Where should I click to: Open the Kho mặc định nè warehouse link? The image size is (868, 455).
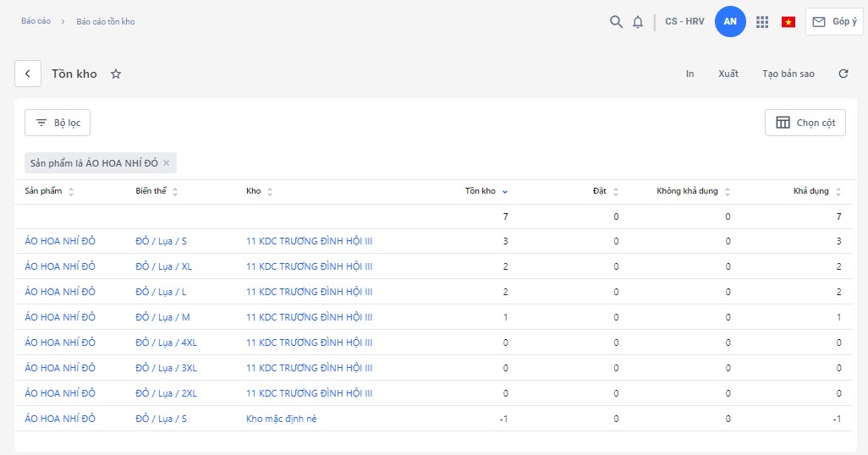(281, 419)
